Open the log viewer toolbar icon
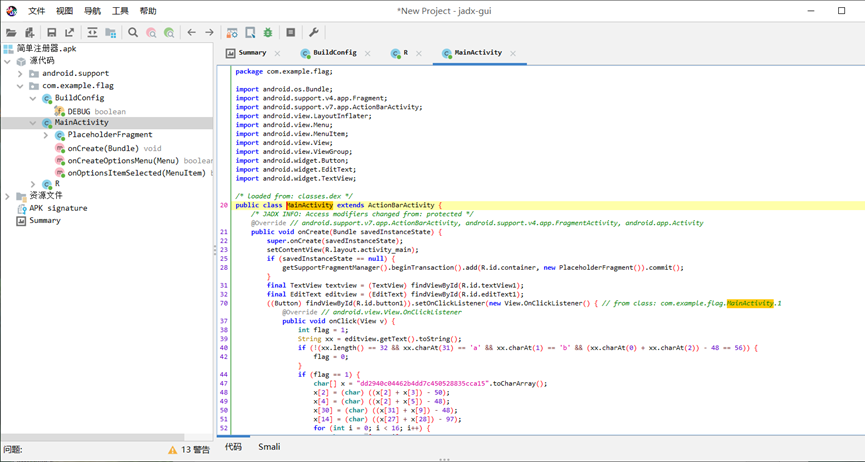This screenshot has width=865, height=462. tap(290, 33)
